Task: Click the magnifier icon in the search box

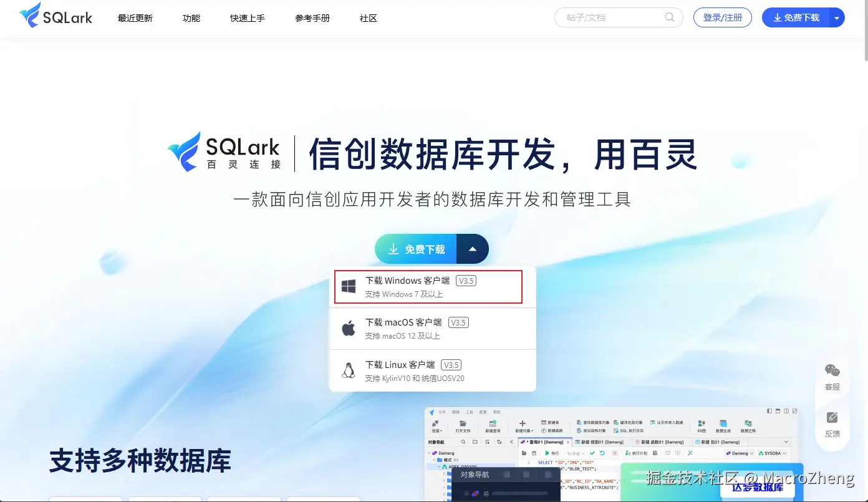Action: coord(670,17)
